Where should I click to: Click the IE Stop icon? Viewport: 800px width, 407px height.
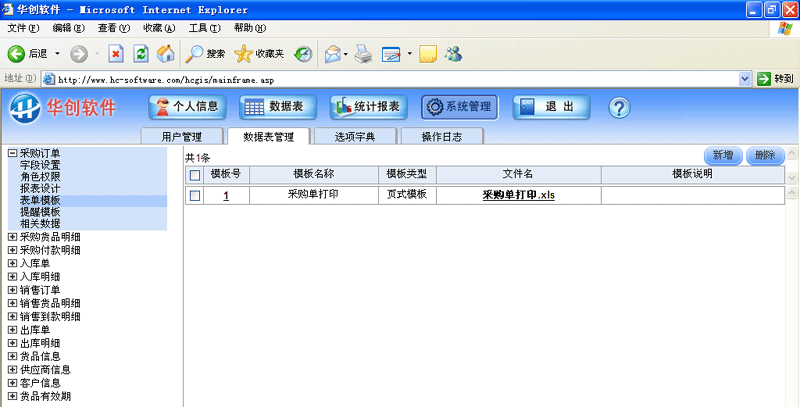tap(116, 53)
